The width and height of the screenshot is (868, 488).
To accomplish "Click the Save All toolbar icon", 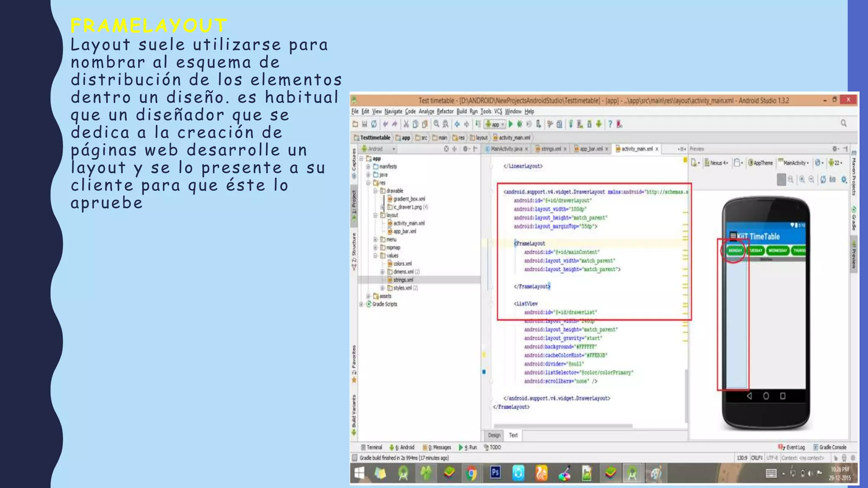I will pyautogui.click(x=364, y=124).
